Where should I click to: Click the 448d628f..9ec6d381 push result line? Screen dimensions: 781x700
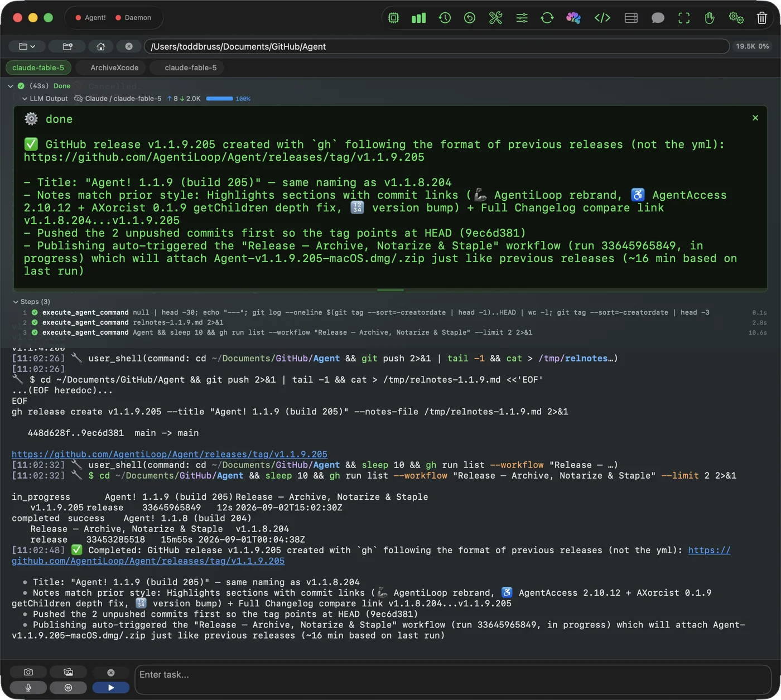113,433
